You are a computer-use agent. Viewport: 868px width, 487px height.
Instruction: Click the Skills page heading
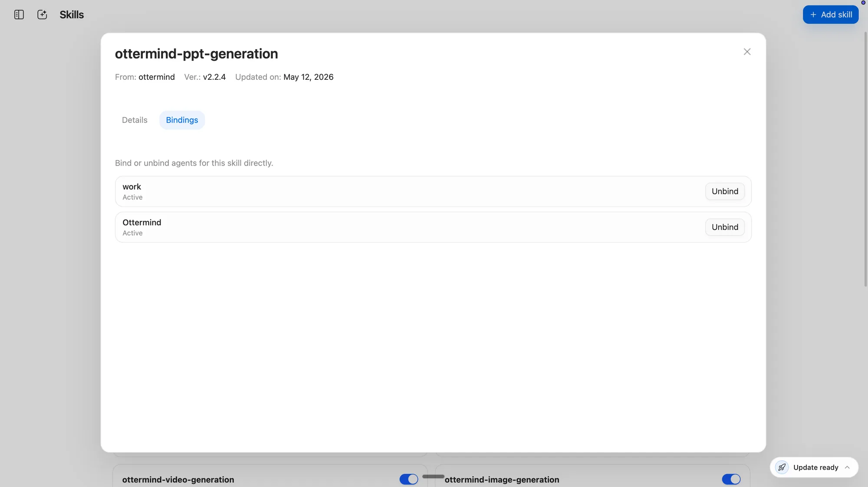72,15
